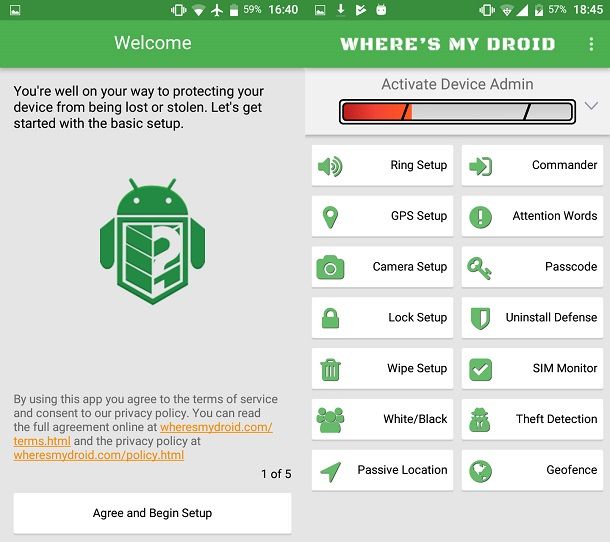Tap the airplane mode status icon
Viewport: 610px width, 542px height.
tap(217, 10)
